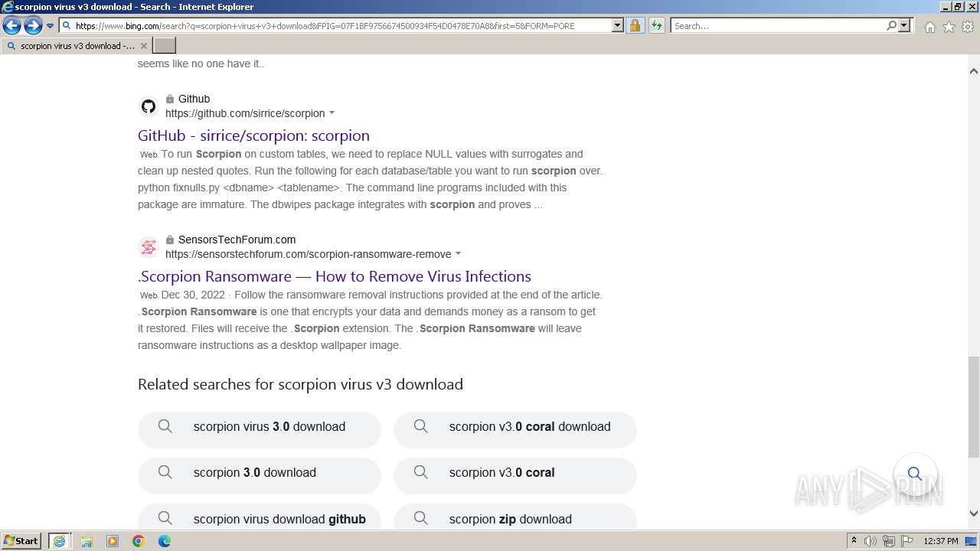The height and width of the screenshot is (551, 980).
Task: Click the page scroll down arrow
Action: 974,514
